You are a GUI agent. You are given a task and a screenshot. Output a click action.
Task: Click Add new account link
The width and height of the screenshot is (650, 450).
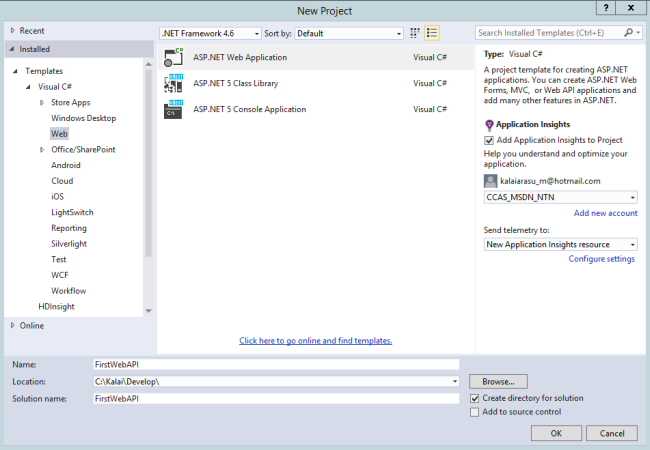click(x=606, y=213)
